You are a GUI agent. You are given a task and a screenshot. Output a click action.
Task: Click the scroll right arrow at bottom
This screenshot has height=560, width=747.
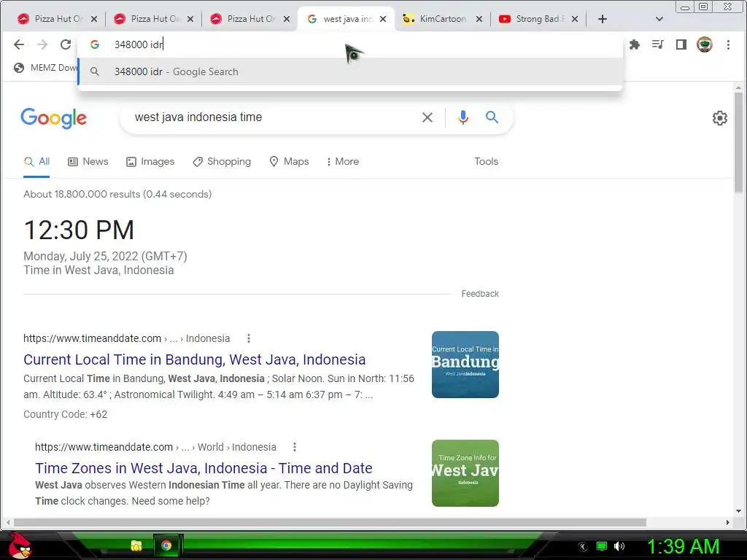[x=727, y=522]
